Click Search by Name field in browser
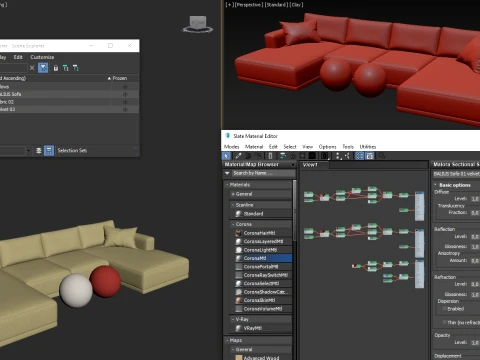480x360 pixels. pyautogui.click(x=263, y=173)
